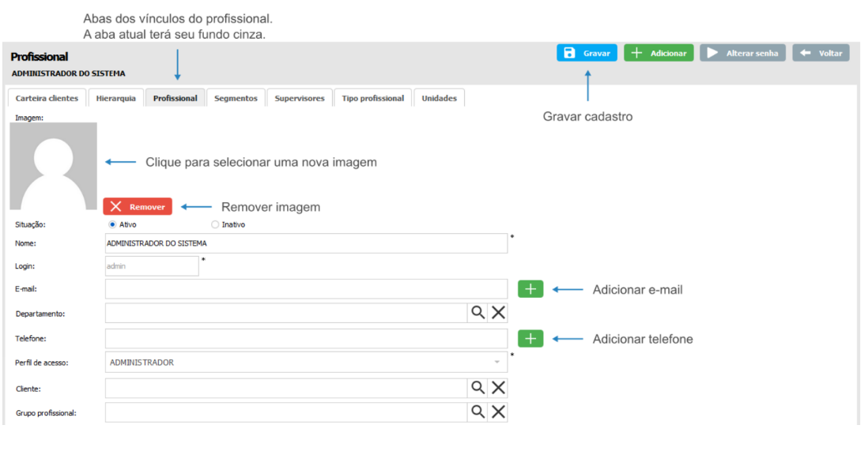
Task: Click the Gravar save button
Action: click(x=587, y=53)
